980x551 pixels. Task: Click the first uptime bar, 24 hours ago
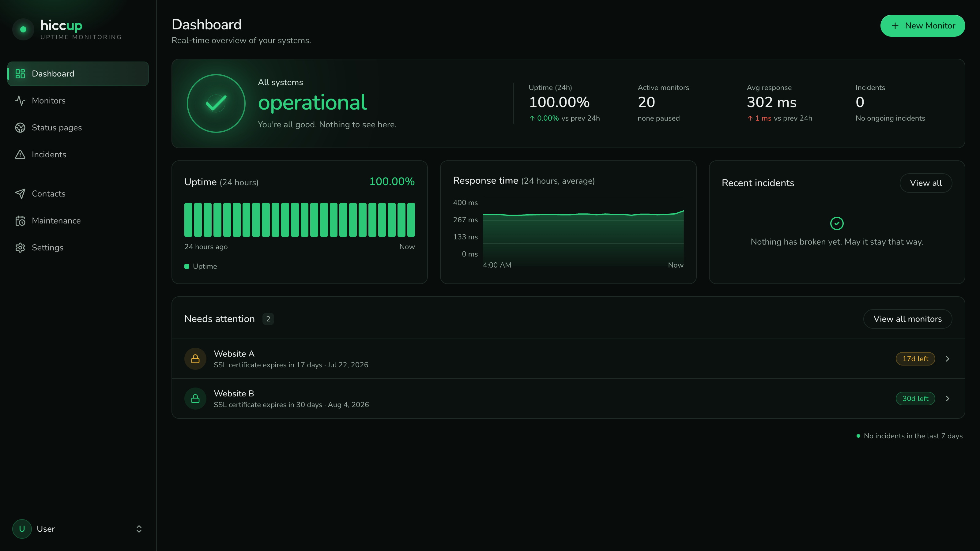[188, 220]
